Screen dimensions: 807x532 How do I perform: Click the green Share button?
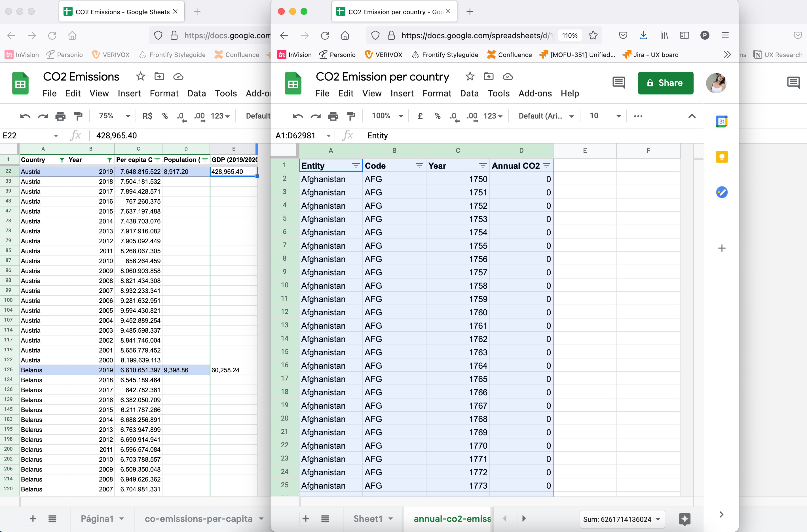coord(665,83)
